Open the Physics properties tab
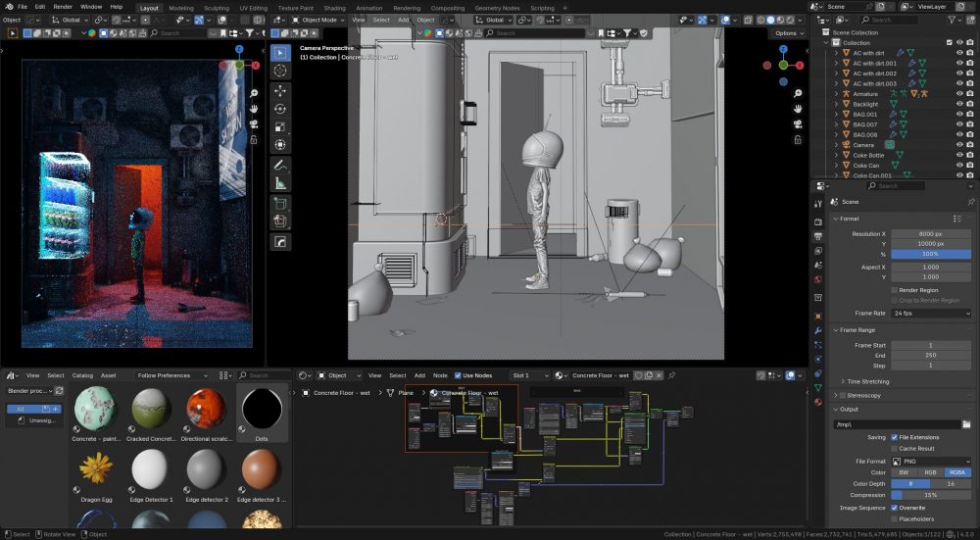 pyautogui.click(x=818, y=359)
